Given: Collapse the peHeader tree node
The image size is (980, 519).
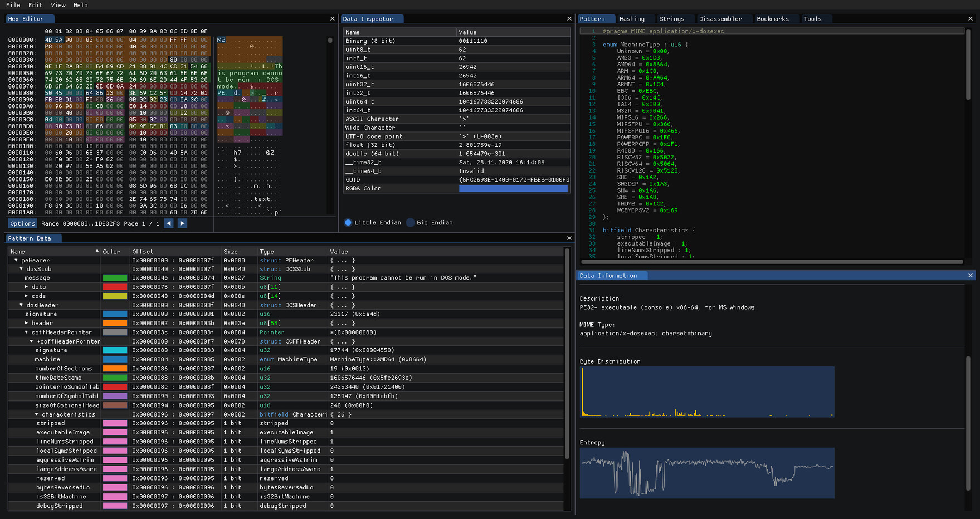Looking at the screenshot, I should pyautogui.click(x=16, y=260).
